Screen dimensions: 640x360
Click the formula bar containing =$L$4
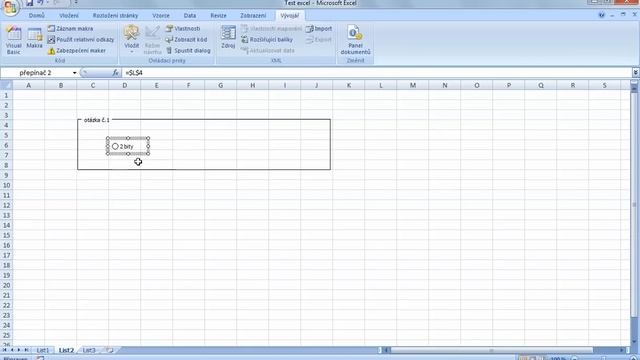click(376, 73)
